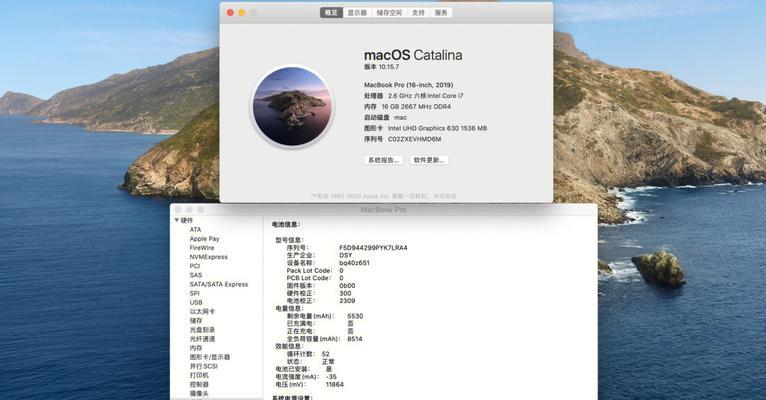Click the MacBook Pro window title

coord(383,210)
